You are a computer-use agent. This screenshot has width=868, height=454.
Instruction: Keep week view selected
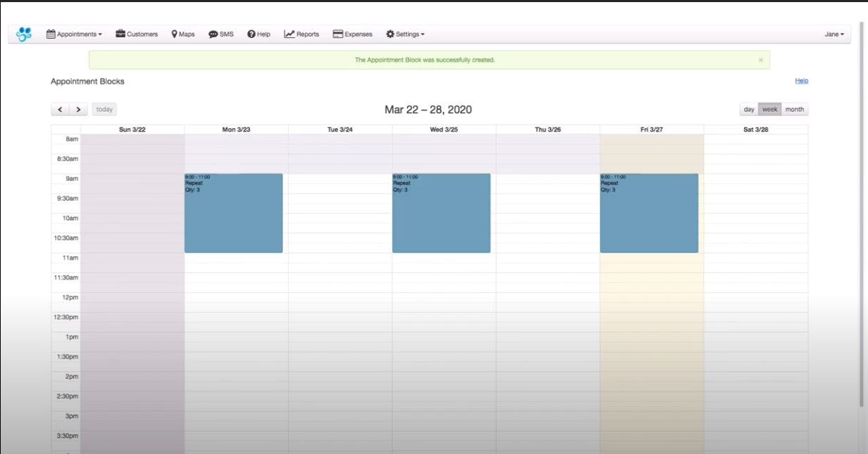coord(769,109)
